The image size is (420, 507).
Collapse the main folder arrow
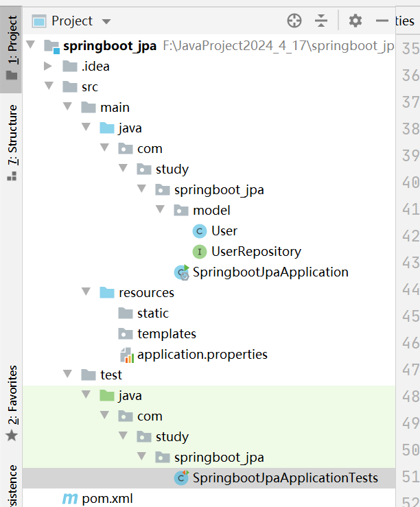[x=67, y=106]
